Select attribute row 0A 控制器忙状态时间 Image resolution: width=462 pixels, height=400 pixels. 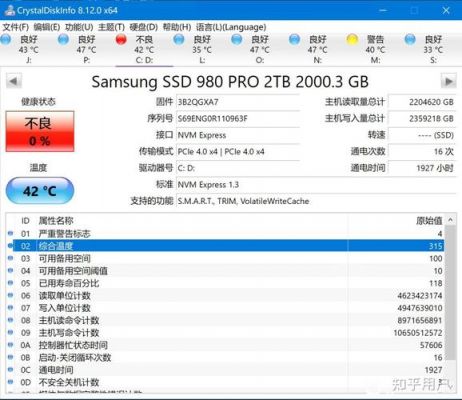pyautogui.click(x=226, y=345)
